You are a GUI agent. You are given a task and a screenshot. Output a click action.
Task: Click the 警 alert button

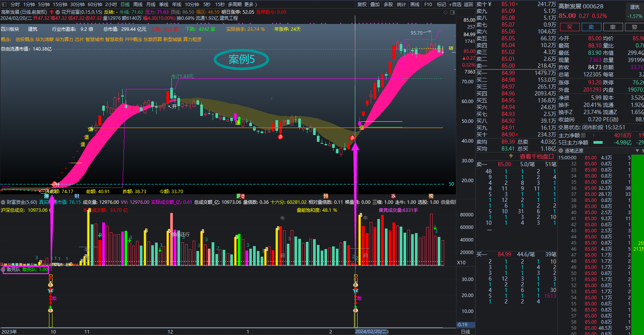point(635,27)
